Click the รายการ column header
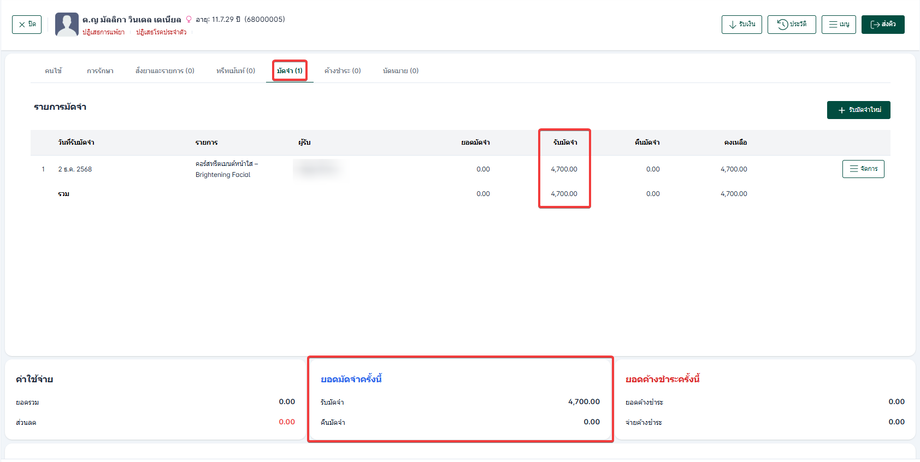The height and width of the screenshot is (462, 920). tap(207, 143)
